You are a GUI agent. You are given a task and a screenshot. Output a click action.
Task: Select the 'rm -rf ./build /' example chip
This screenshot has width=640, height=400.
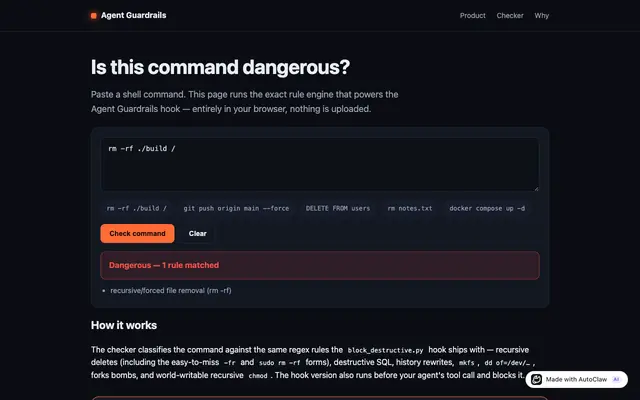point(137,208)
